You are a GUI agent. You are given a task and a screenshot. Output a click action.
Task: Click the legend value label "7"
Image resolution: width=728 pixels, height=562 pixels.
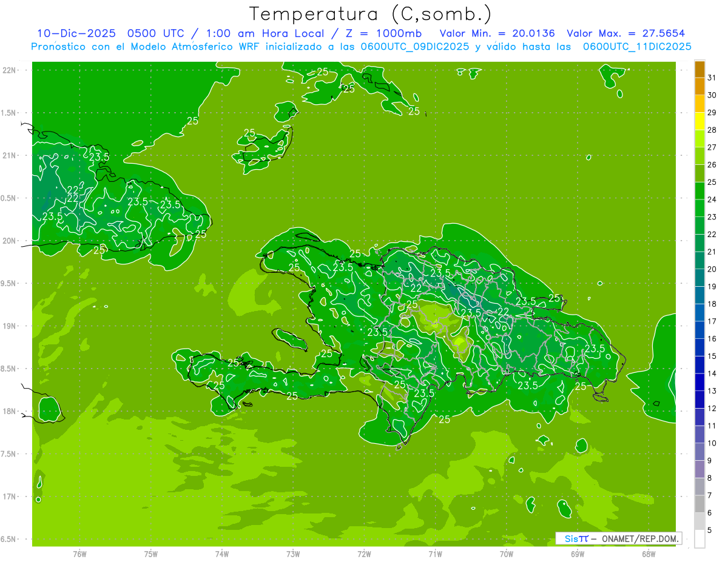(710, 496)
